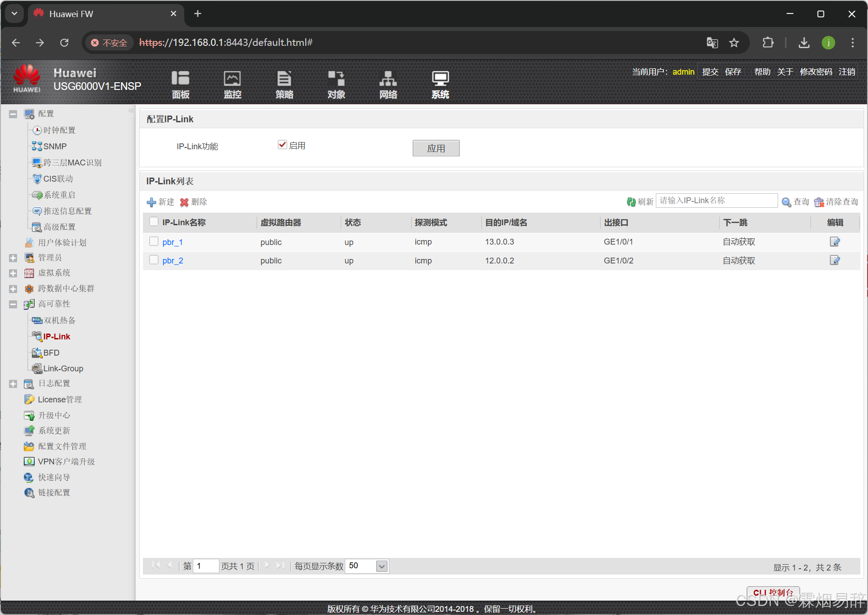Tick the pbr_1 row checkbox
This screenshot has height=615, width=868.
[x=154, y=241]
